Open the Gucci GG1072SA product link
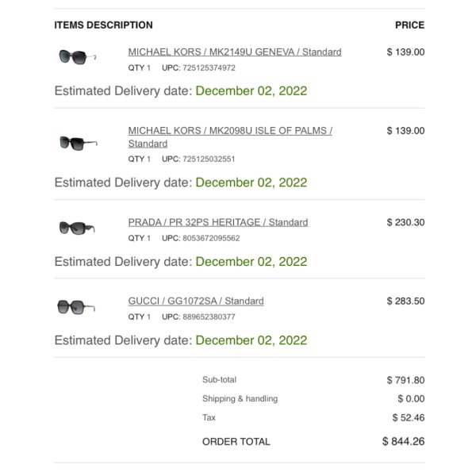 point(196,301)
